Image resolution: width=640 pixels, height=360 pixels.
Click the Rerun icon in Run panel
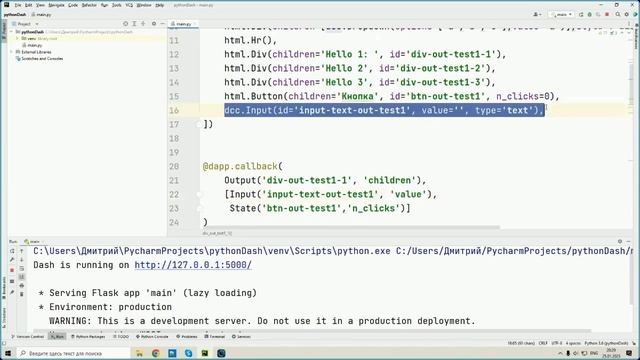12,251
